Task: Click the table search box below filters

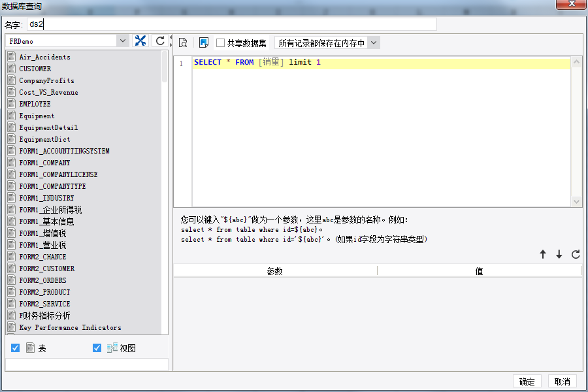Action: [87, 365]
